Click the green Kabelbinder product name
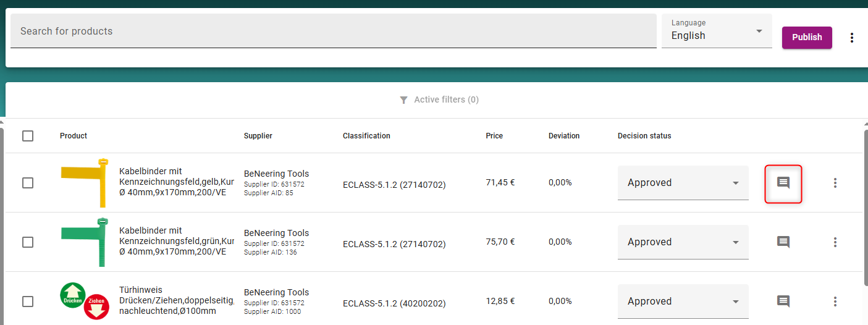 click(x=177, y=242)
